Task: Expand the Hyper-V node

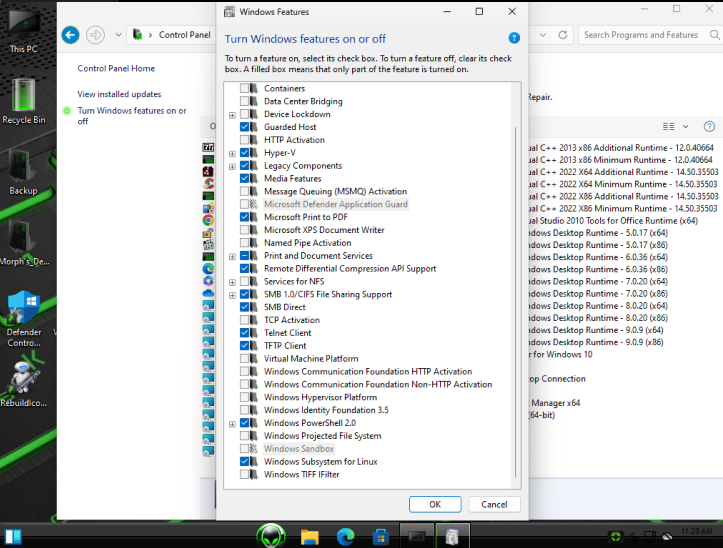Action: [232, 154]
